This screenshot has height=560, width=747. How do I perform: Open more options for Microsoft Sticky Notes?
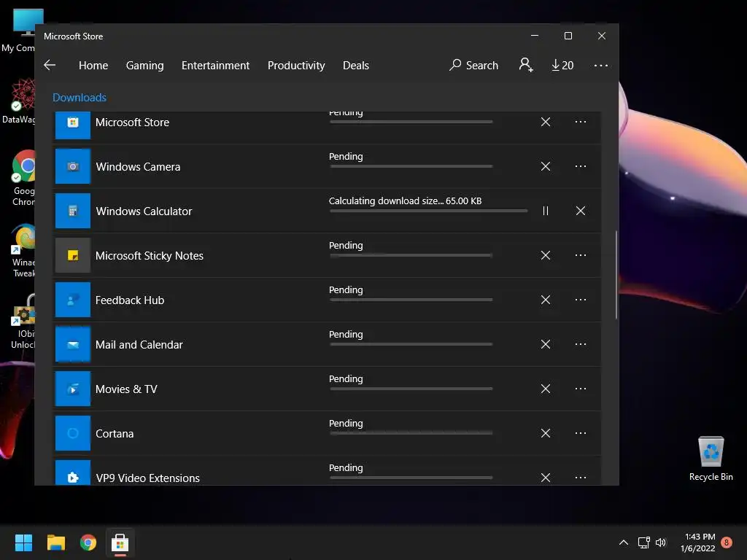580,255
